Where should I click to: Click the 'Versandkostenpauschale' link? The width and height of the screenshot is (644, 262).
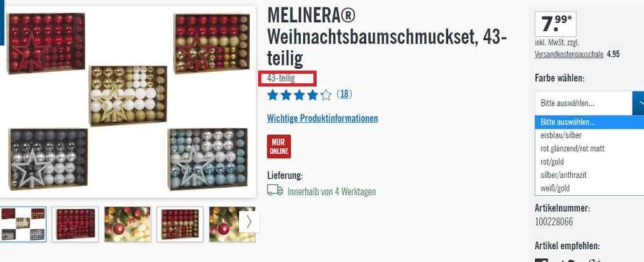pyautogui.click(x=569, y=54)
